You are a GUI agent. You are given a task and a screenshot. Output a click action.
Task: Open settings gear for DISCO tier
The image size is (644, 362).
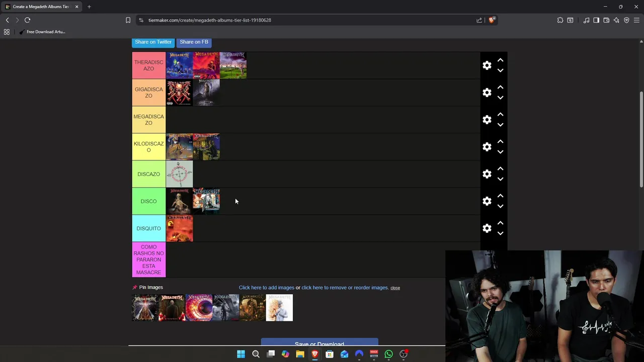point(487,201)
